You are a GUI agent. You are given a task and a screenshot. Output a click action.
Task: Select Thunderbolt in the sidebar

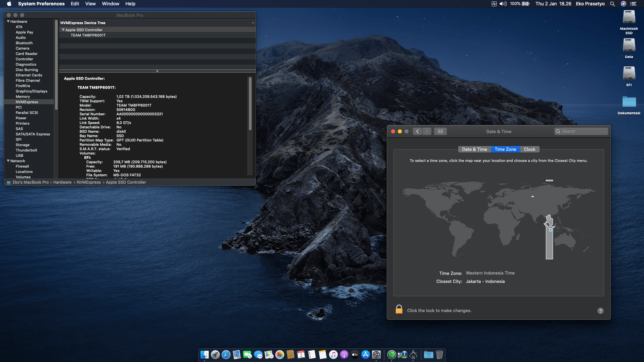(26, 150)
